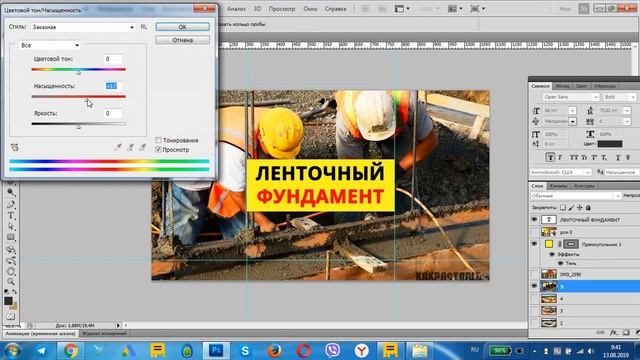
Task: Click the preset options icon beside style
Action: point(144,27)
